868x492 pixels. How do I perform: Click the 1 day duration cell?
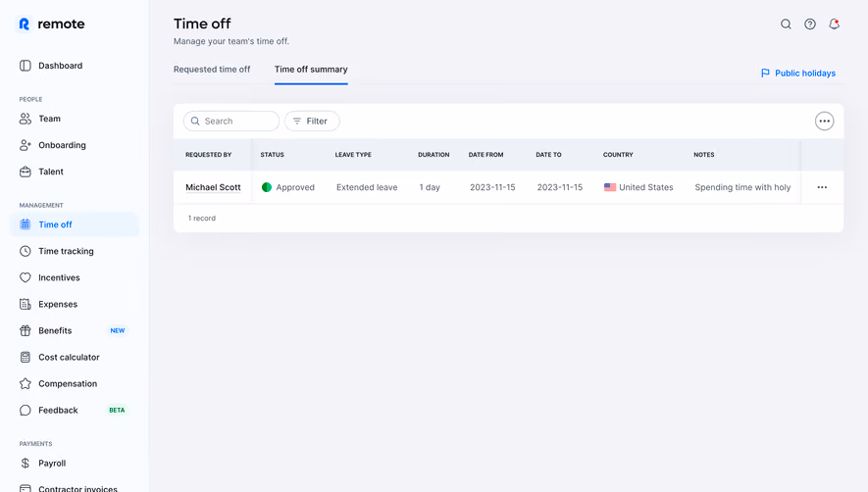(x=430, y=187)
